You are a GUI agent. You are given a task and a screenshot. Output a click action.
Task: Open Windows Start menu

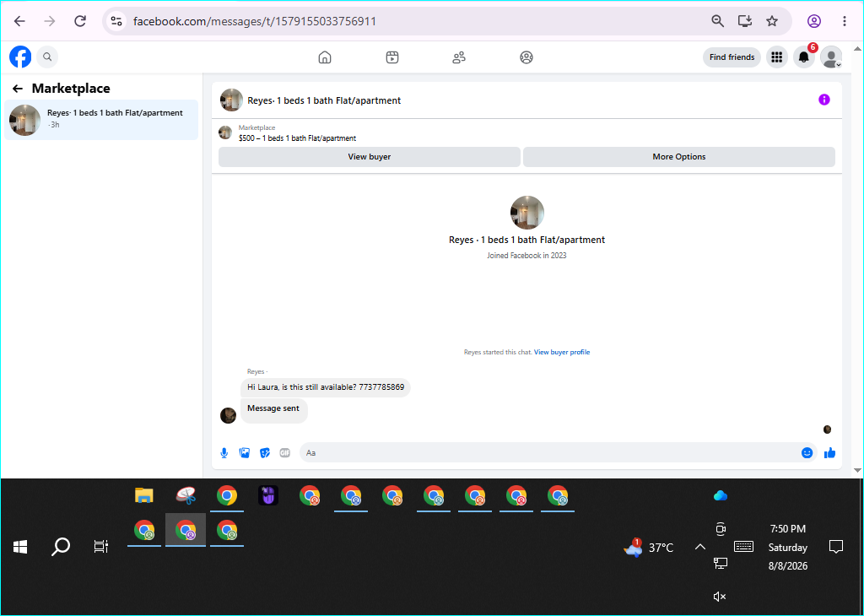click(20, 547)
